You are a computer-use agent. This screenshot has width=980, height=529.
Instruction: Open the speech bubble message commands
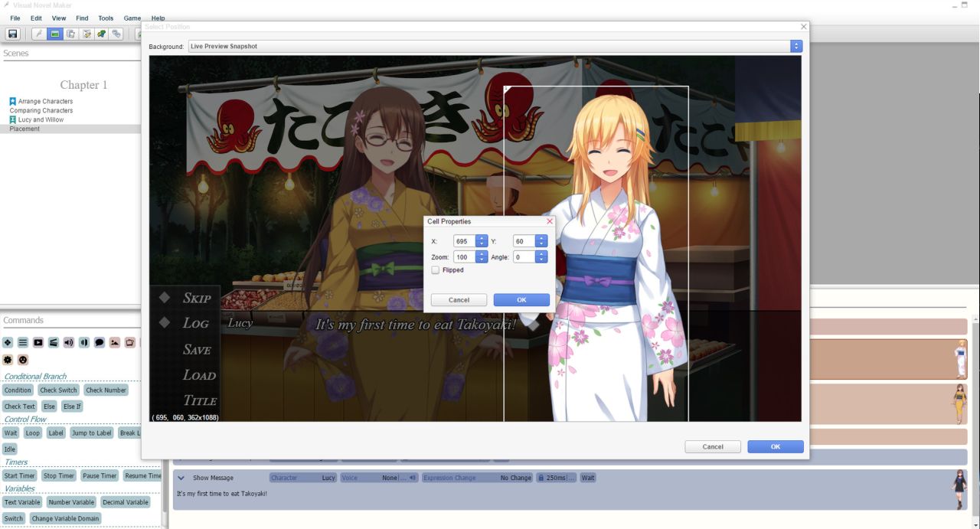point(99,342)
